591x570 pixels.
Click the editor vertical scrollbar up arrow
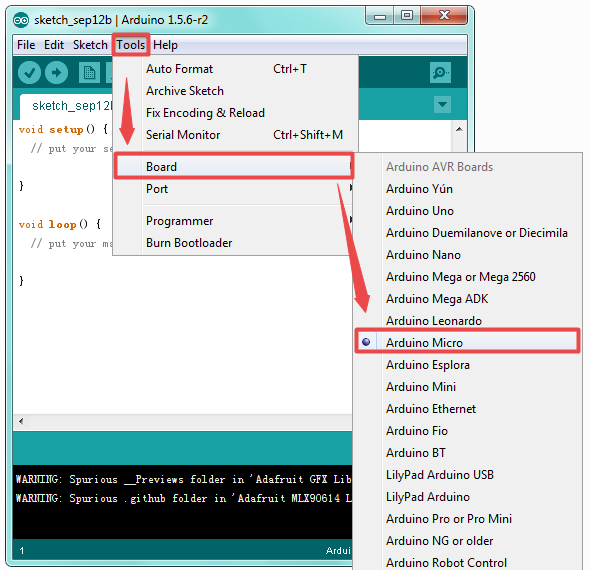point(459,129)
